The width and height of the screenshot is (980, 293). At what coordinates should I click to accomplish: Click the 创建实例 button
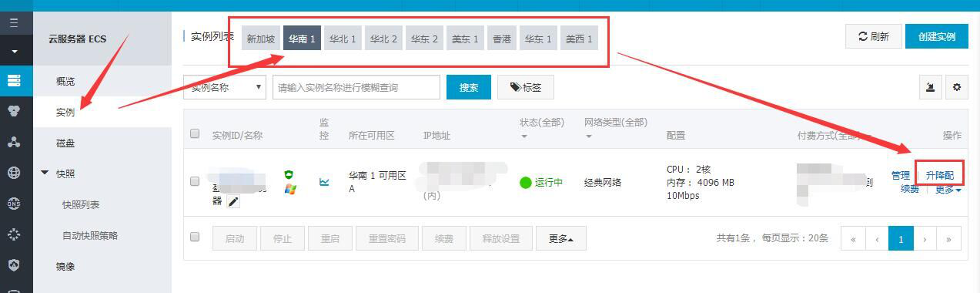(x=937, y=36)
